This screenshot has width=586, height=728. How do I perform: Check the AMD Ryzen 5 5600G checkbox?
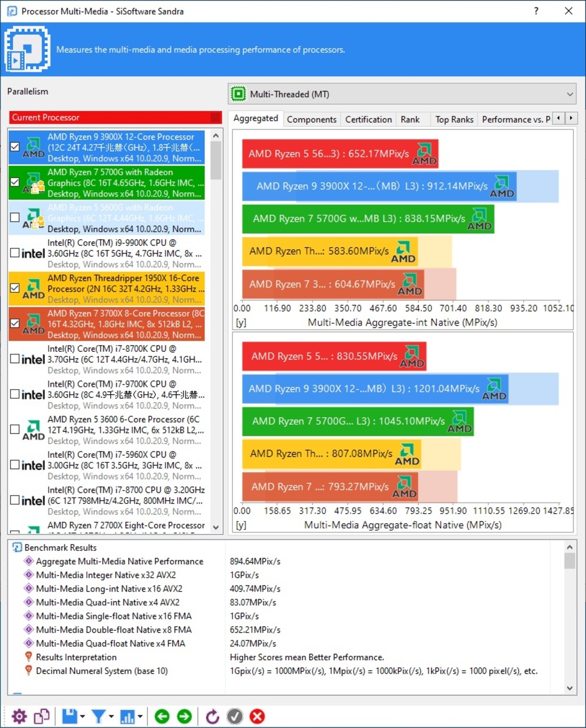pyautogui.click(x=16, y=217)
